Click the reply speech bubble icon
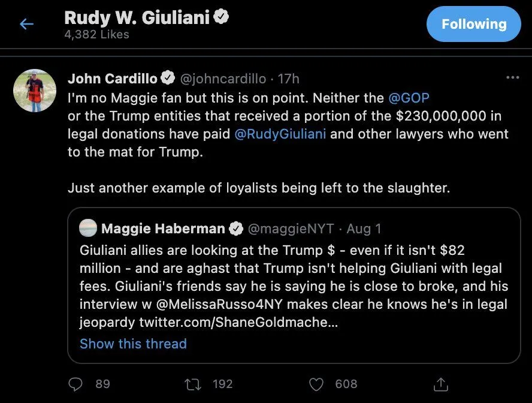Screen dimensions: 532x403 [76, 384]
